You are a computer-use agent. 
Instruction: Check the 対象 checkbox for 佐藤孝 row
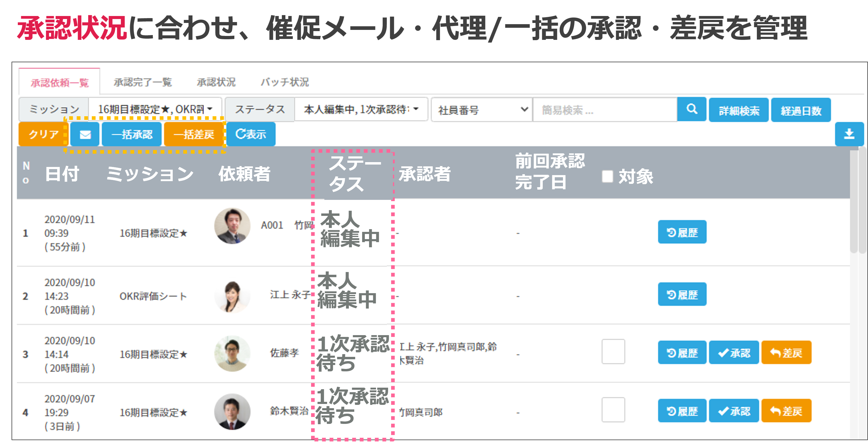613,352
